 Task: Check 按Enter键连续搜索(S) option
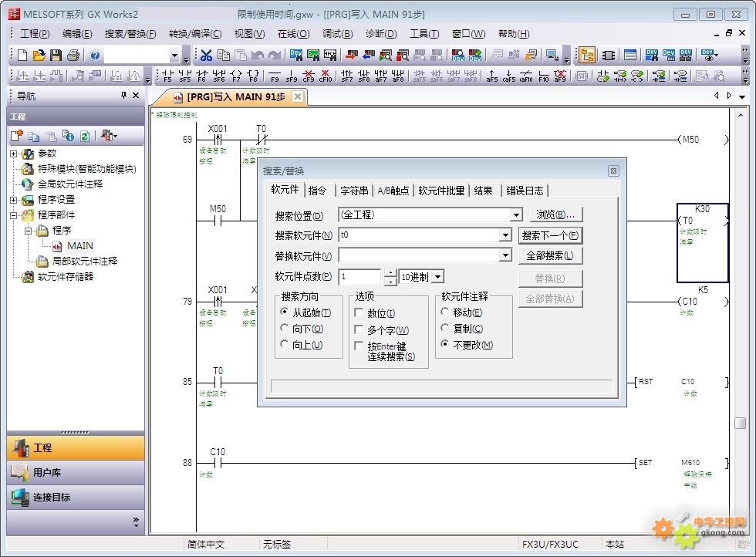[359, 346]
